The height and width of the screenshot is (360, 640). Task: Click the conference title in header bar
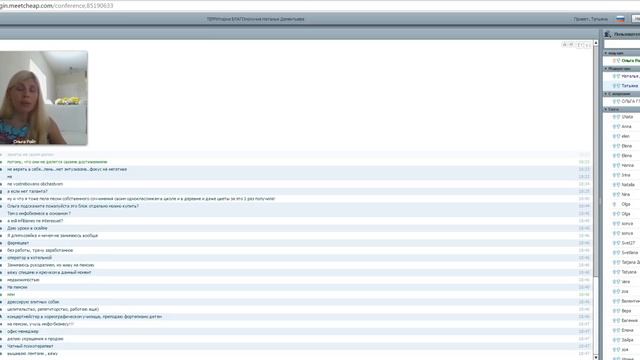click(256, 19)
